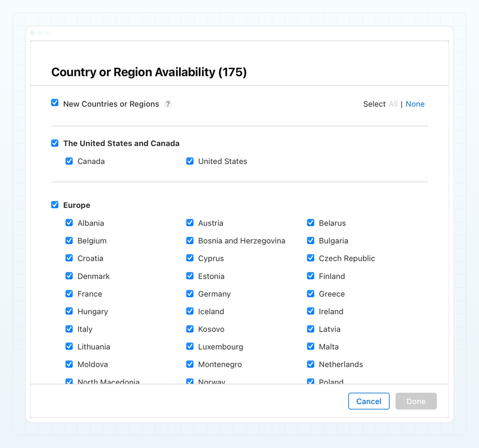Image resolution: width=479 pixels, height=448 pixels.
Task: Click the All selection link
Action: pyautogui.click(x=393, y=104)
